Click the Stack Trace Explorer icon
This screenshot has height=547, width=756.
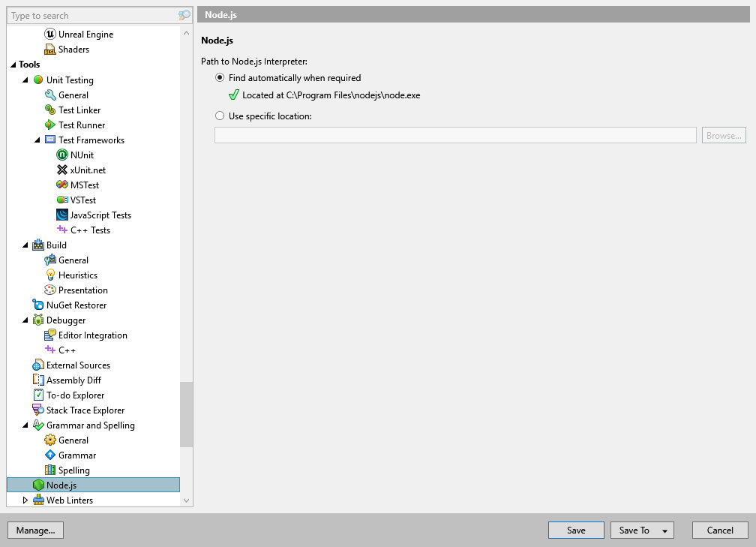(37, 410)
